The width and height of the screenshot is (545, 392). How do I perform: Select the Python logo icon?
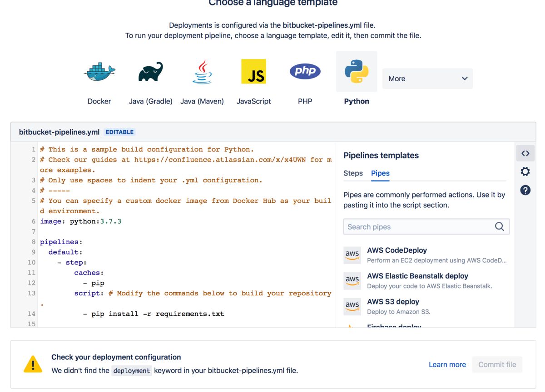pyautogui.click(x=357, y=71)
